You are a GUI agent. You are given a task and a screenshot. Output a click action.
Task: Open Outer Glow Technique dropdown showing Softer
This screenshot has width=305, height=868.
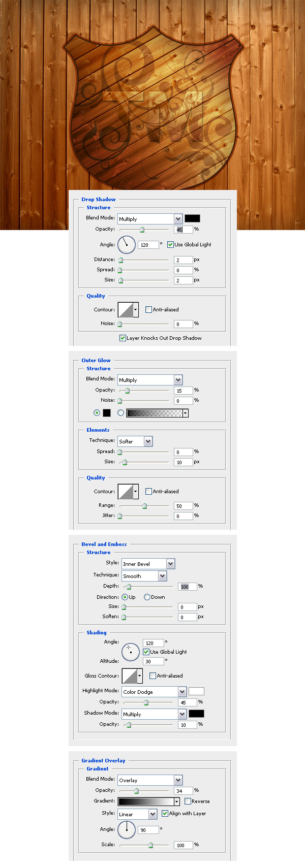point(135,441)
